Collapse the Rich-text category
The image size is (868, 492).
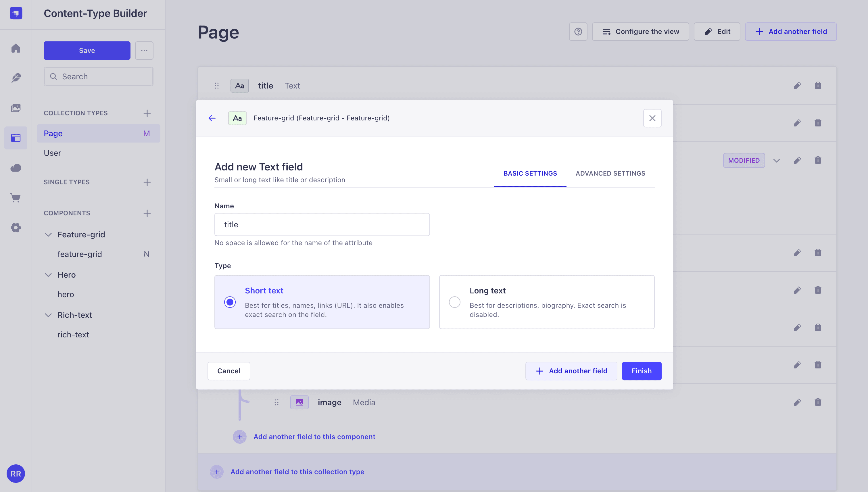click(x=48, y=315)
